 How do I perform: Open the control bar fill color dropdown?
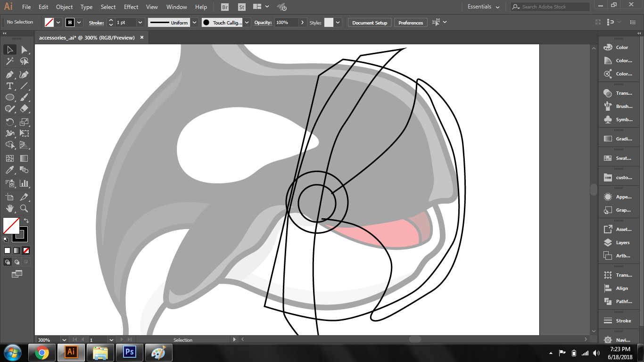coord(58,22)
